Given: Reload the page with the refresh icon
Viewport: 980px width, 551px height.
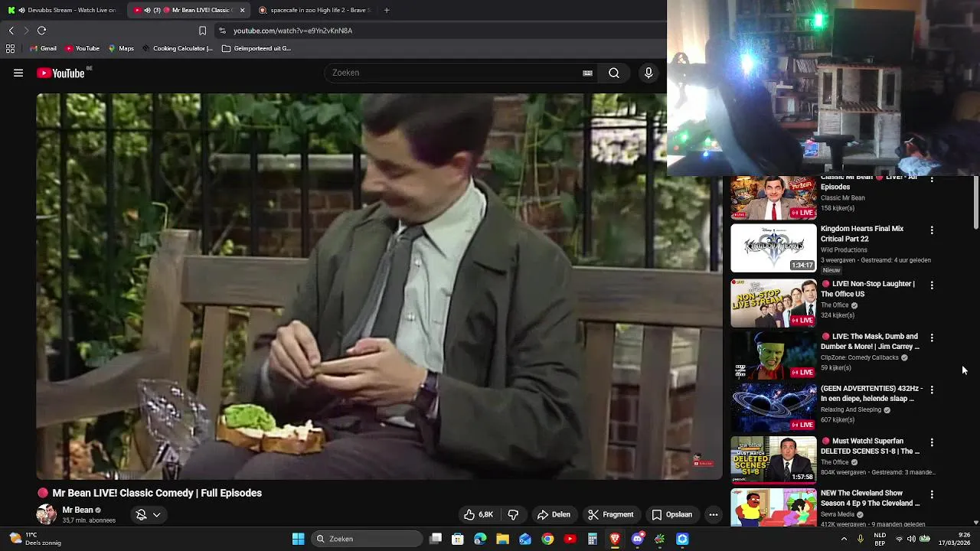Looking at the screenshot, I should tap(41, 31).
